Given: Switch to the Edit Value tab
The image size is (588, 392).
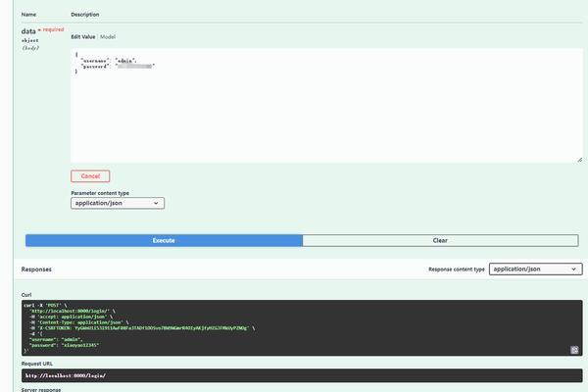Looking at the screenshot, I should pos(83,37).
